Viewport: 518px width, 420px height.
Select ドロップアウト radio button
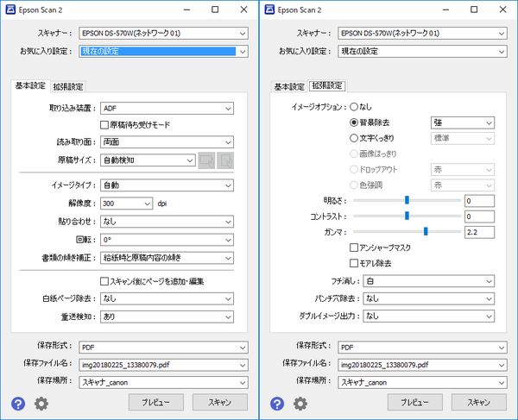(x=354, y=169)
